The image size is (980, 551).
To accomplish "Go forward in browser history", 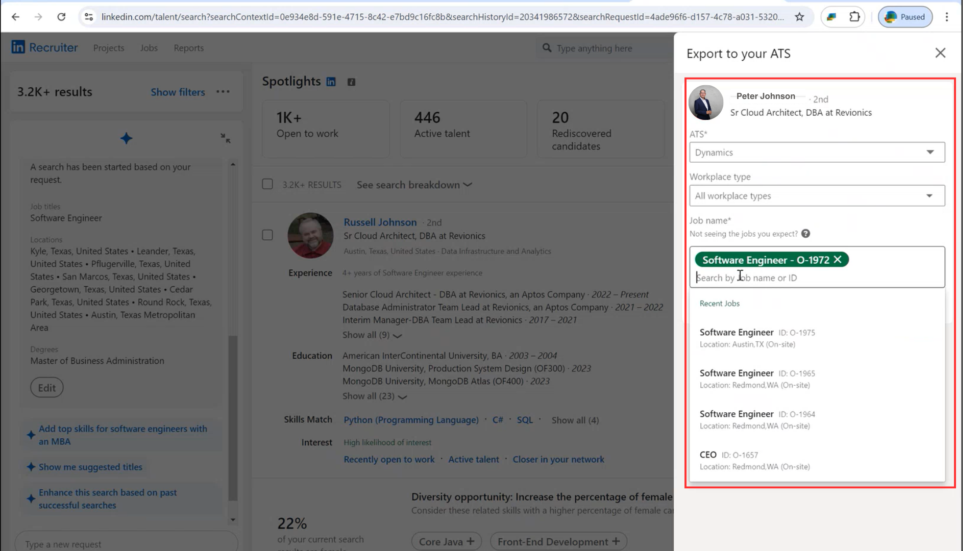I will point(38,17).
